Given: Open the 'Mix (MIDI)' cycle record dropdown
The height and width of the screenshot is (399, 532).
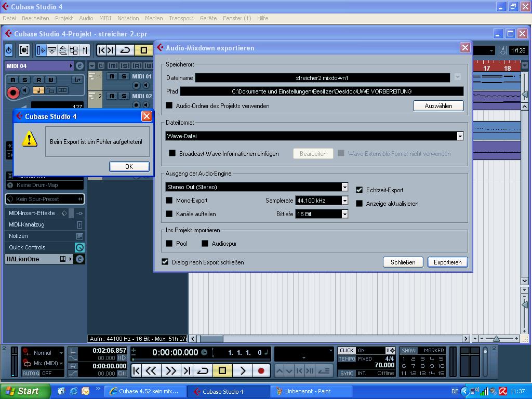Looking at the screenshot, I should 43,363.
